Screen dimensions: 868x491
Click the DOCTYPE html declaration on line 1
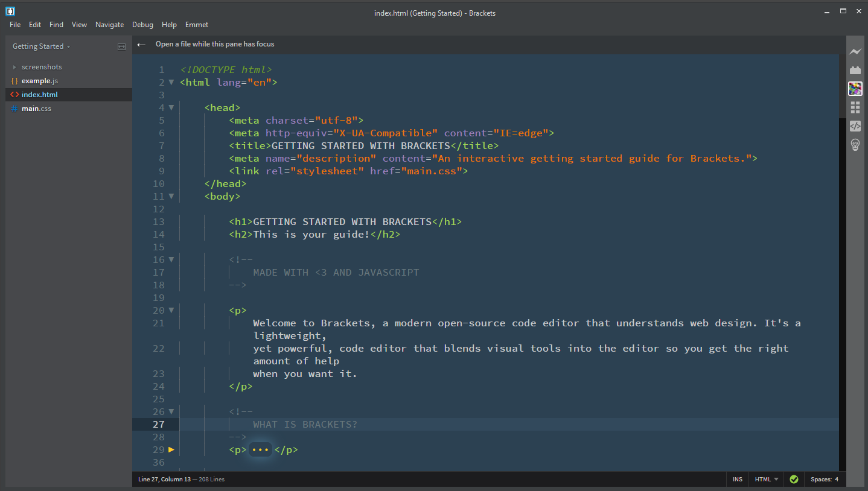[226, 70]
